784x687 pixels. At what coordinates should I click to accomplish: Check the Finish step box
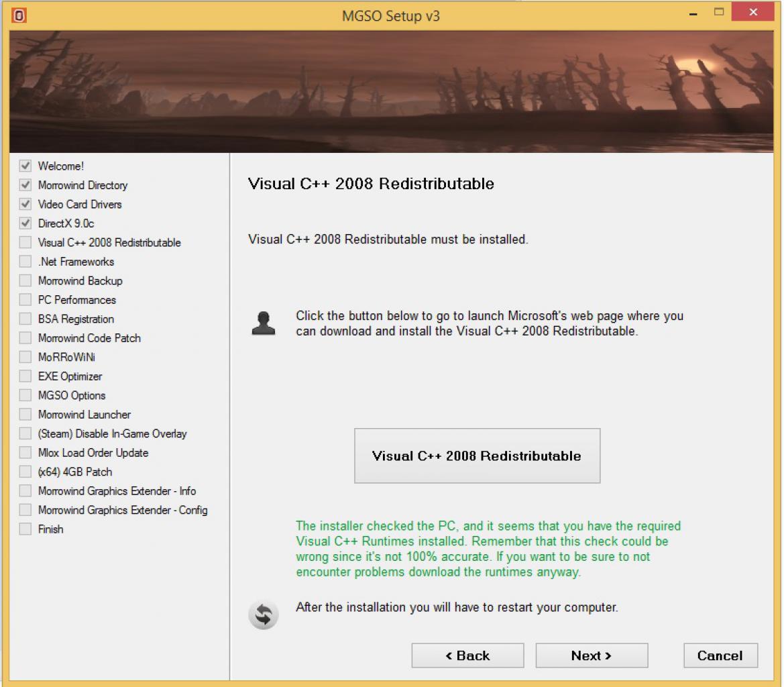[x=25, y=529]
